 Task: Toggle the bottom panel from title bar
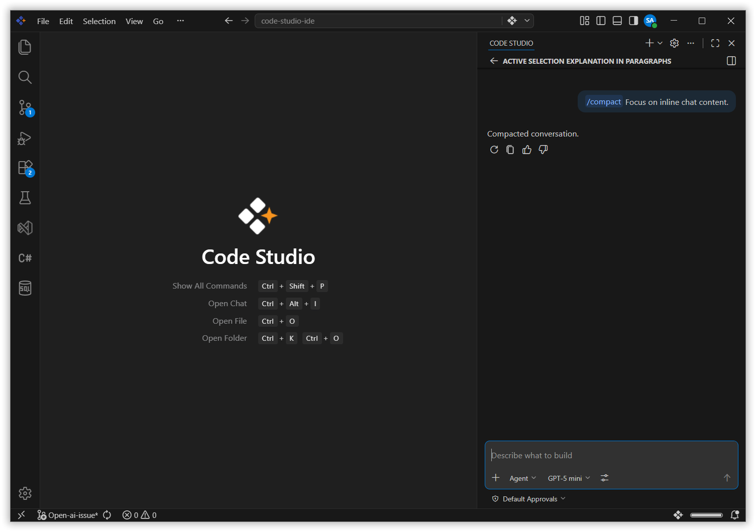617,21
